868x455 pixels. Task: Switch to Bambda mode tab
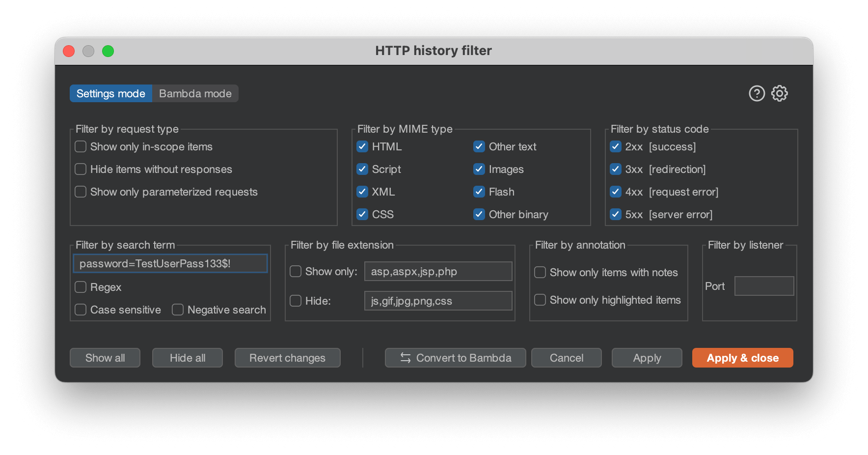pyautogui.click(x=195, y=93)
